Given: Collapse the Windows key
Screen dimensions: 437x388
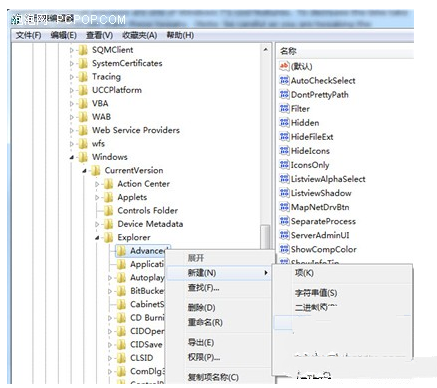Looking at the screenshot, I should click(x=72, y=157).
